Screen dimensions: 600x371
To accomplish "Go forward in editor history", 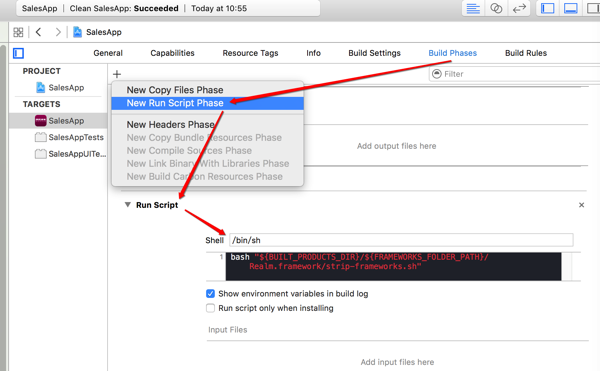I will pos(58,32).
